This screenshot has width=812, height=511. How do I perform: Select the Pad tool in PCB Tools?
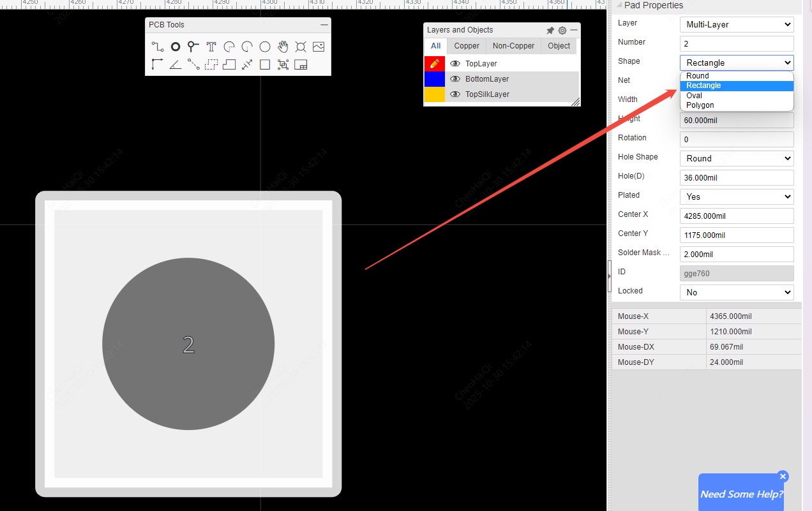(x=175, y=47)
